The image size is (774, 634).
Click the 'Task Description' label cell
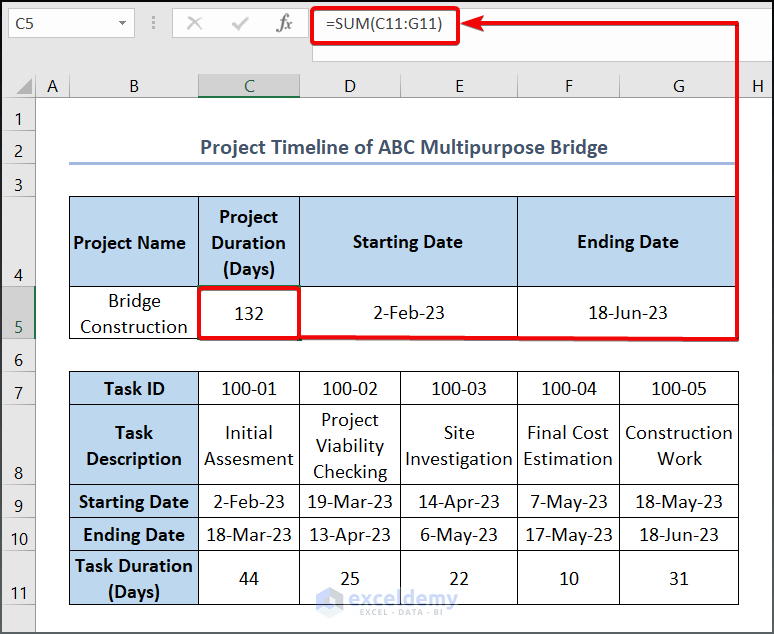[x=134, y=445]
